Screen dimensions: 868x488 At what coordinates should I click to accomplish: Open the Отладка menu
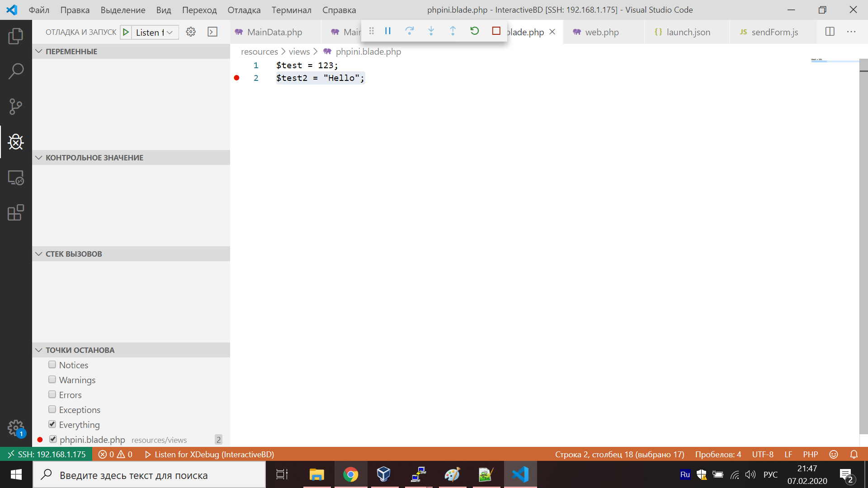point(244,10)
